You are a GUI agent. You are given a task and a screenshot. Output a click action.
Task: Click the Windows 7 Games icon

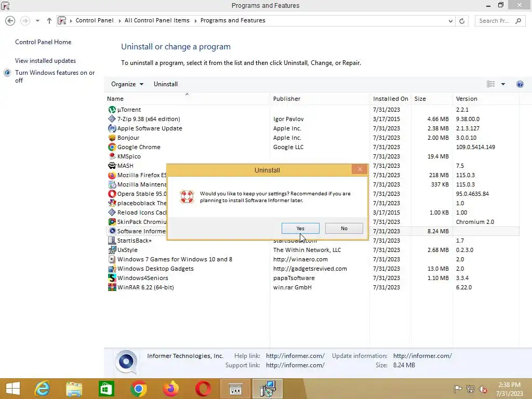pos(112,259)
